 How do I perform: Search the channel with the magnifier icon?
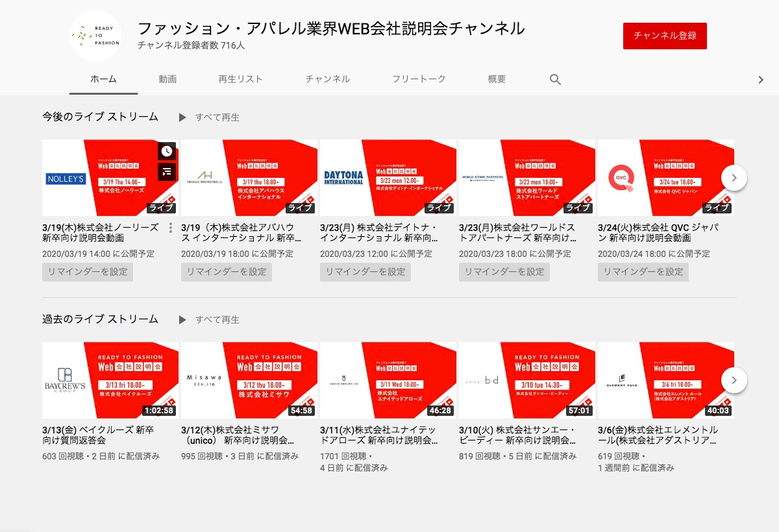point(555,79)
